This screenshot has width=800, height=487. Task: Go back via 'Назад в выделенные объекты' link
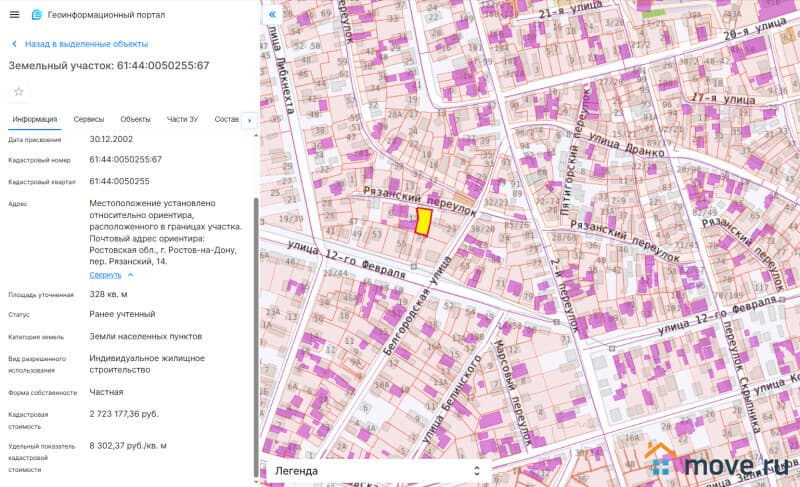tap(86, 44)
